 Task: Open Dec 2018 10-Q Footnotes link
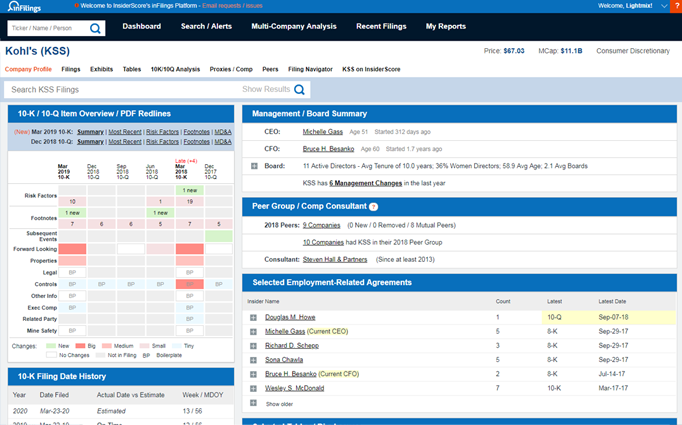coord(196,142)
